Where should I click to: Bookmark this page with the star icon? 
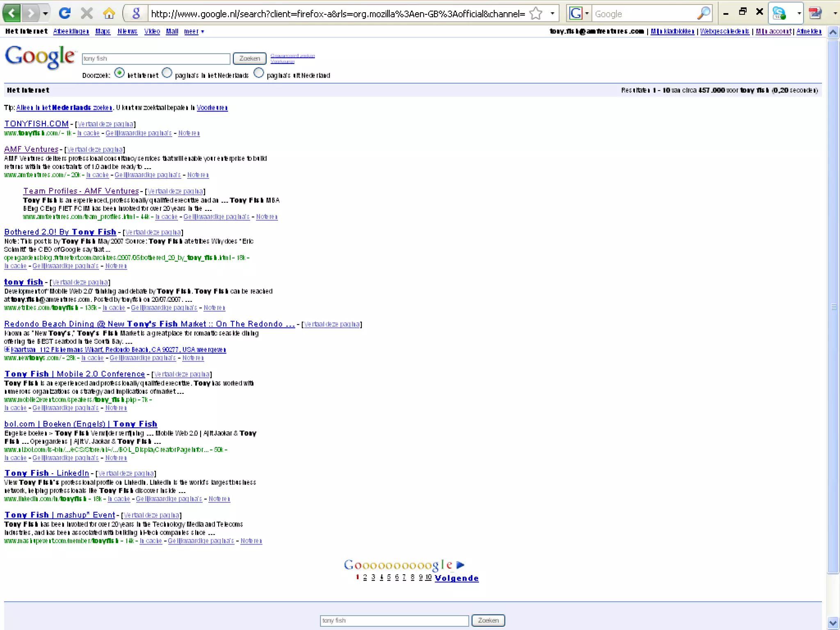536,14
